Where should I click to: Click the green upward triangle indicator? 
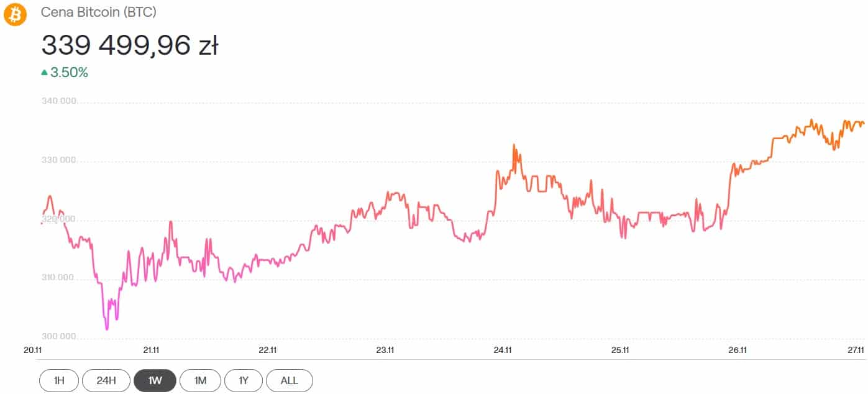44,73
